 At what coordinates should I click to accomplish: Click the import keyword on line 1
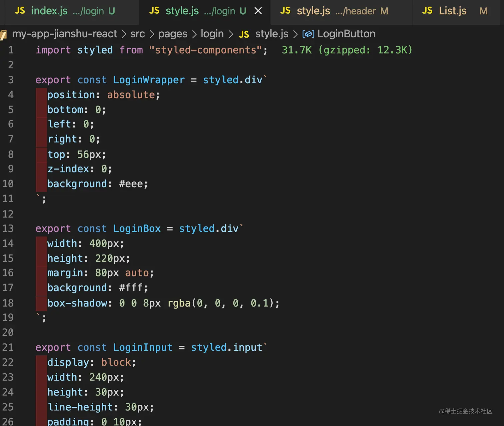click(53, 50)
